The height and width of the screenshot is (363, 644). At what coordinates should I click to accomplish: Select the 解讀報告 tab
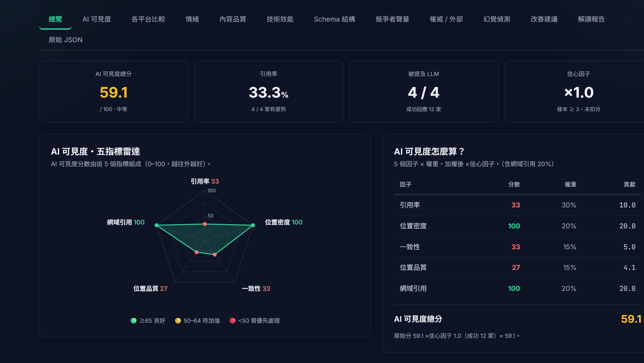pyautogui.click(x=591, y=19)
